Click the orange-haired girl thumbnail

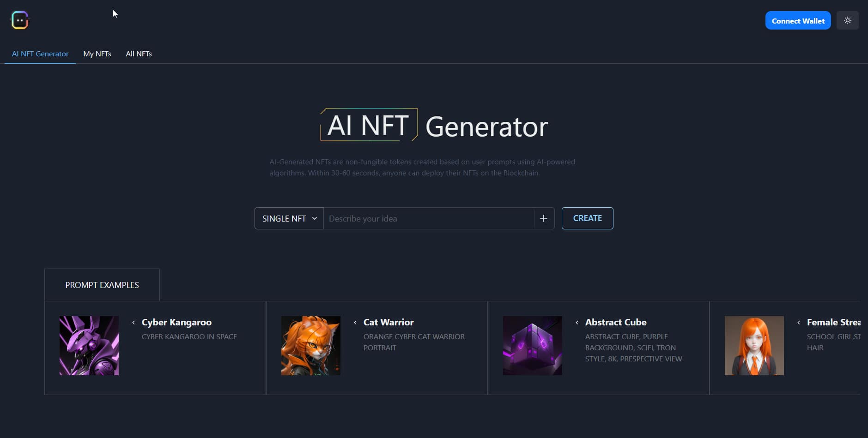754,346
